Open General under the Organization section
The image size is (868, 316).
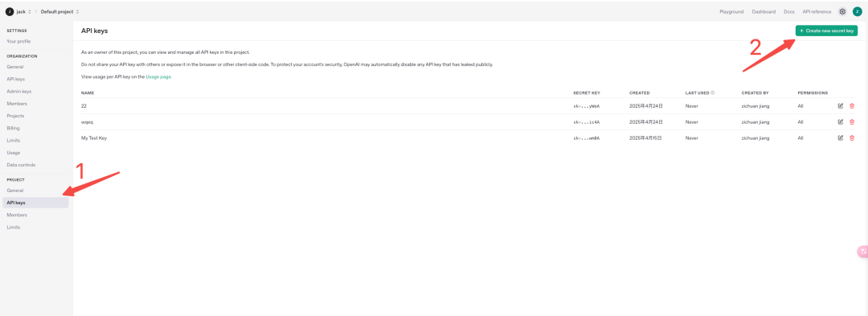click(15, 67)
